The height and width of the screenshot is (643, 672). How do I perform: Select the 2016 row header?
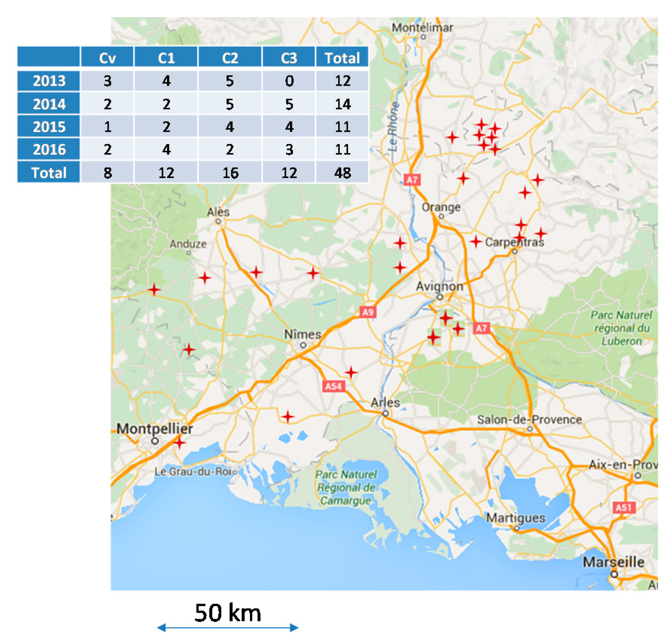49,149
